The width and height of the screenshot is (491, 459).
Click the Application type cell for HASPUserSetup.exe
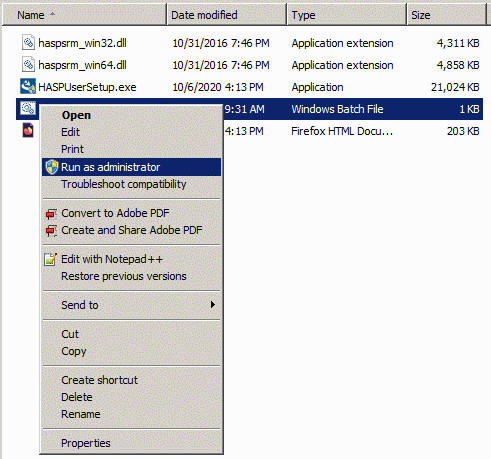coord(317,87)
